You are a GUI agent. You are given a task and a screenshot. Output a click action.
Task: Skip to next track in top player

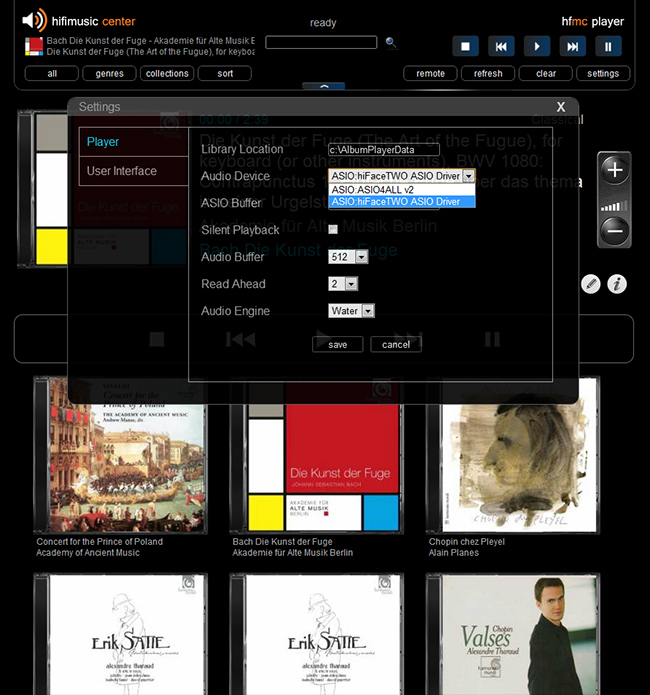(572, 46)
